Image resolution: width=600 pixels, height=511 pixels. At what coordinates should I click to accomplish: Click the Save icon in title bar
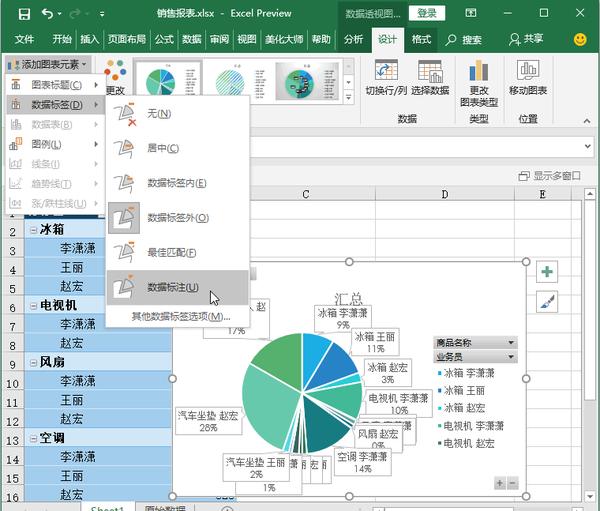(x=24, y=14)
